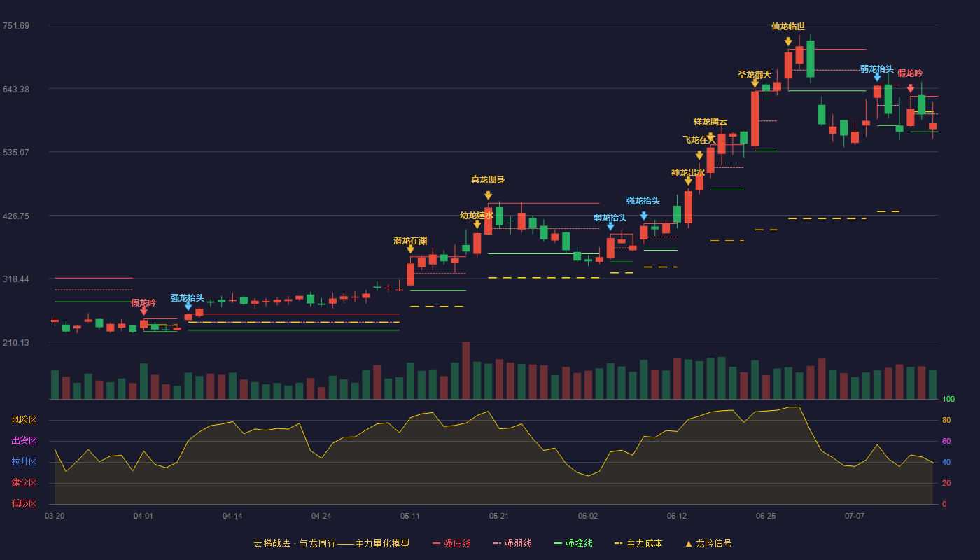Click the blue 强龙抬头 arrow in June
980x560 pixels.
point(644,216)
